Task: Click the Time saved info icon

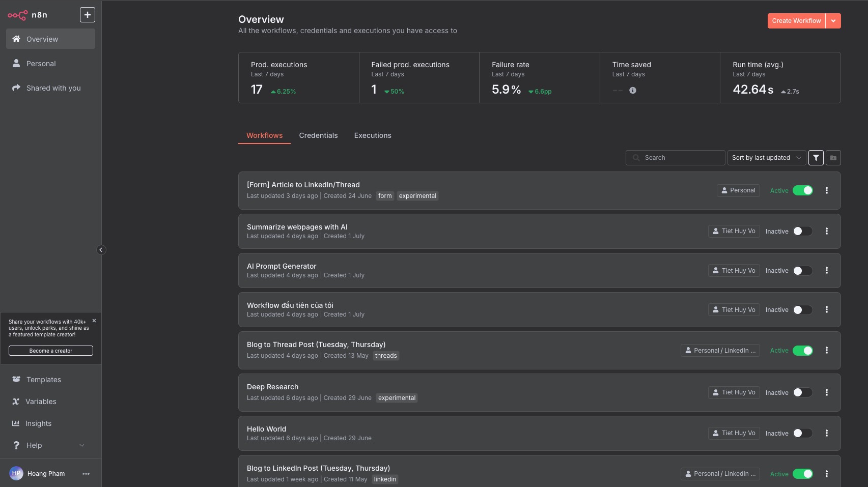Action: 633,91
